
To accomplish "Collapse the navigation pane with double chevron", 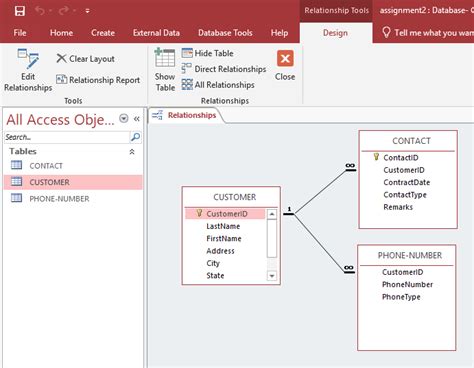I will 137,119.
